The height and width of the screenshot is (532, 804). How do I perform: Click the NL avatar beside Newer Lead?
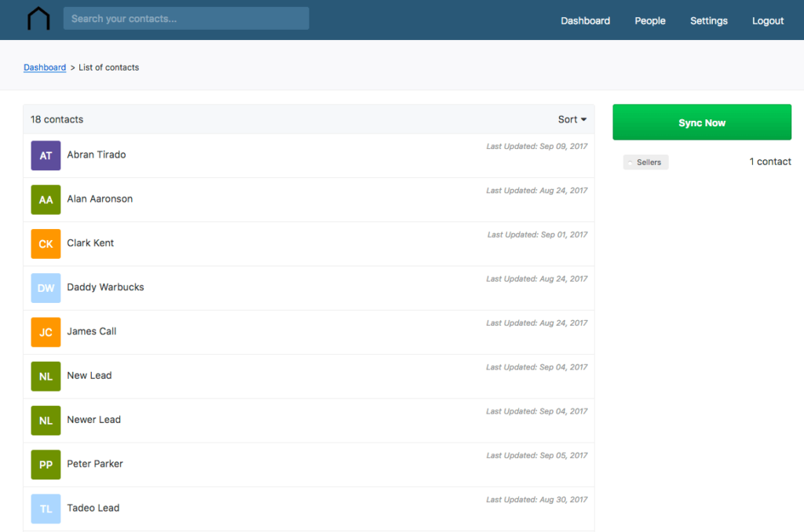point(46,420)
